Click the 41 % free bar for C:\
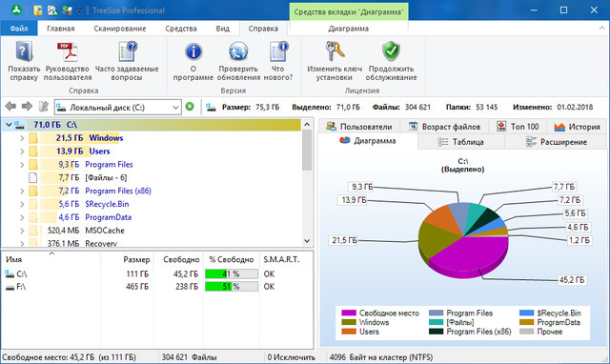The height and width of the screenshot is (364, 610). (232, 273)
